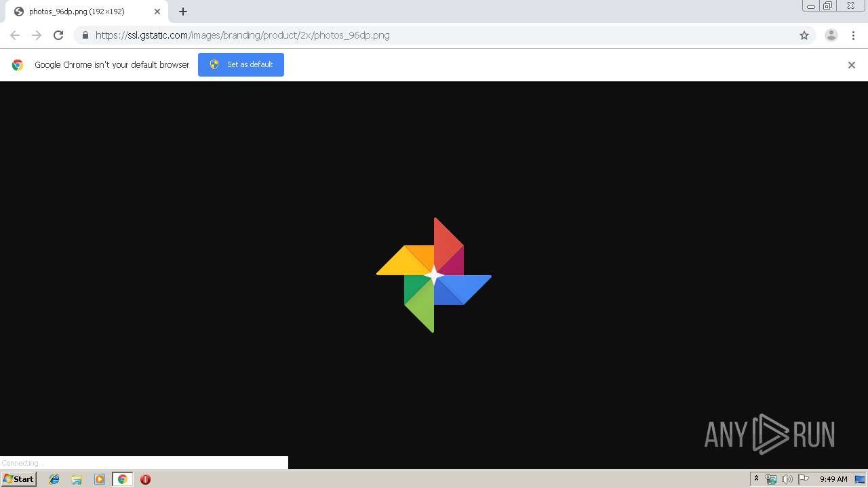Switch to the Chrome taskbar button
Image resolution: width=868 pixels, height=488 pixels.
[122, 479]
